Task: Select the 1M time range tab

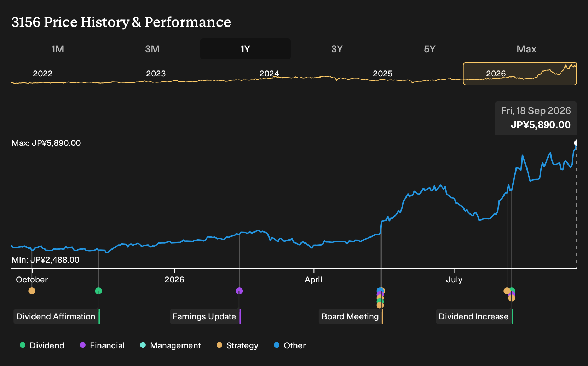Action: pos(58,49)
